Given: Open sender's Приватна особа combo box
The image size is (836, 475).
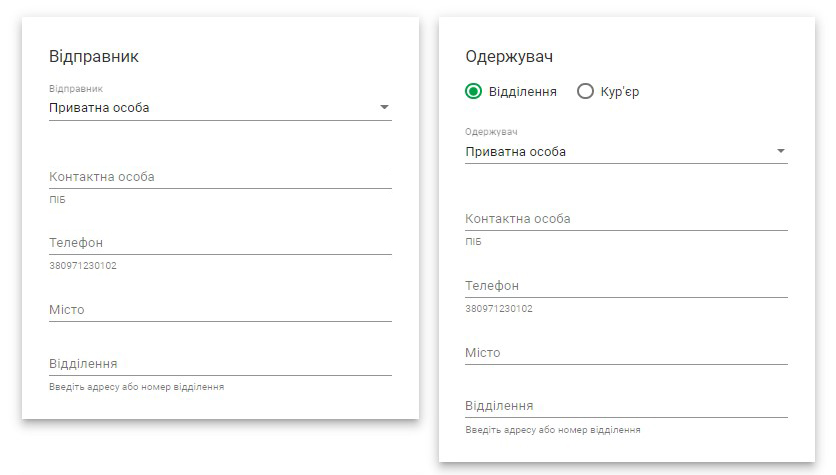Looking at the screenshot, I should coord(220,108).
